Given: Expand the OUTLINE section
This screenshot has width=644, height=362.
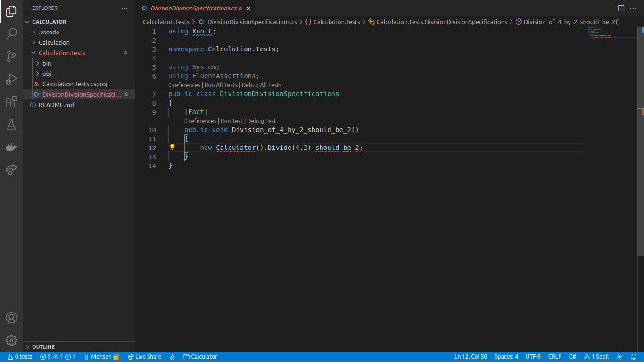Looking at the screenshot, I should 43,347.
